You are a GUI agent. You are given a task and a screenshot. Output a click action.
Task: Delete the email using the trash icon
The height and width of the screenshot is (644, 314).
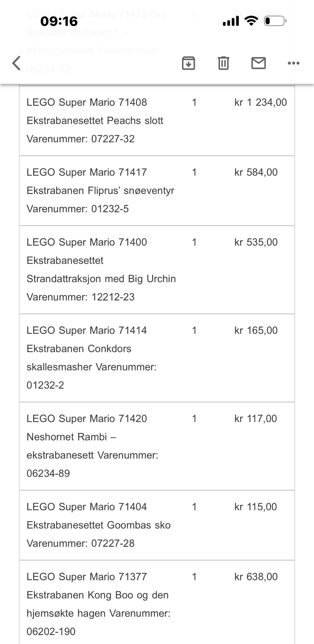[x=223, y=63]
